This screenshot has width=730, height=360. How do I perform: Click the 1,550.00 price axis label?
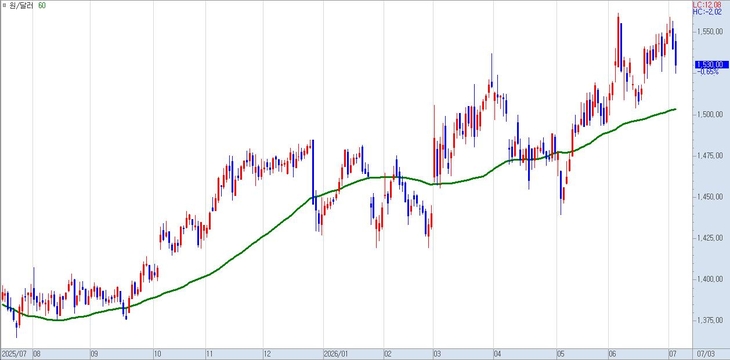click(710, 31)
